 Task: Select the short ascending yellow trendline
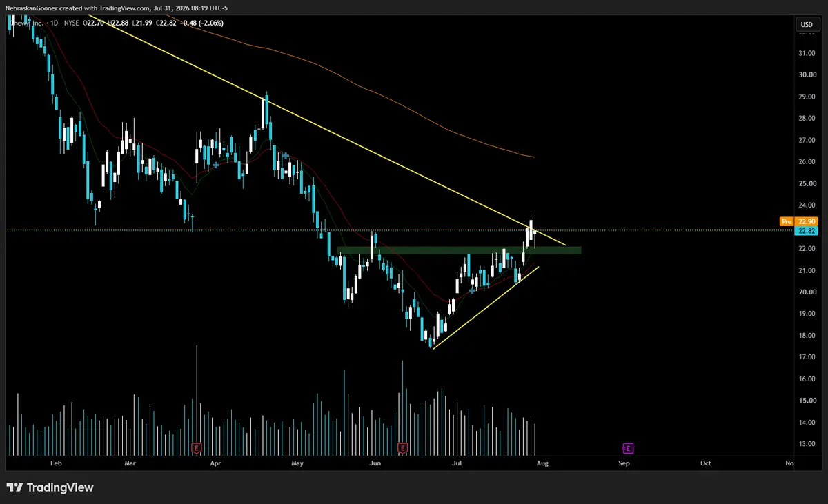[x=485, y=308]
